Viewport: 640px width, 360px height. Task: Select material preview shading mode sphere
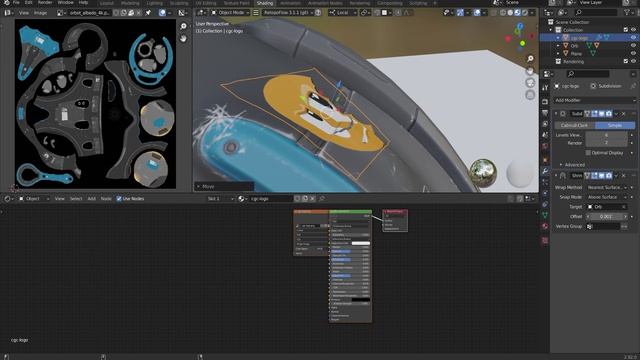click(x=518, y=13)
